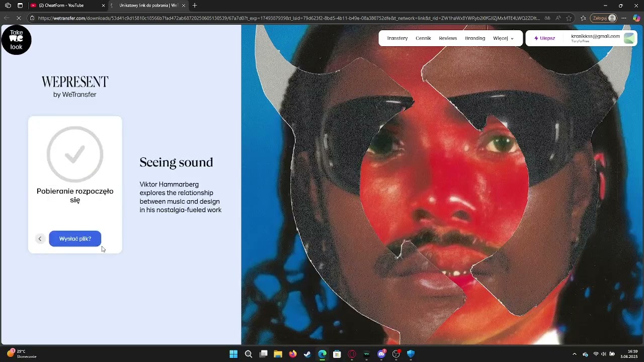Click the read aloud icon
The width and height of the screenshot is (644, 362).
tap(558, 18)
